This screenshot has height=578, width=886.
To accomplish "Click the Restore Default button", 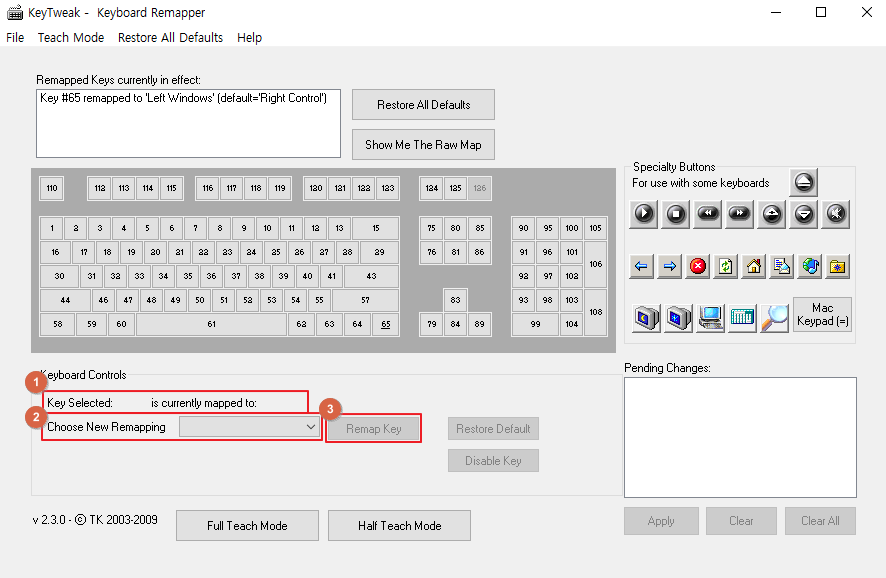I will click(x=493, y=428).
